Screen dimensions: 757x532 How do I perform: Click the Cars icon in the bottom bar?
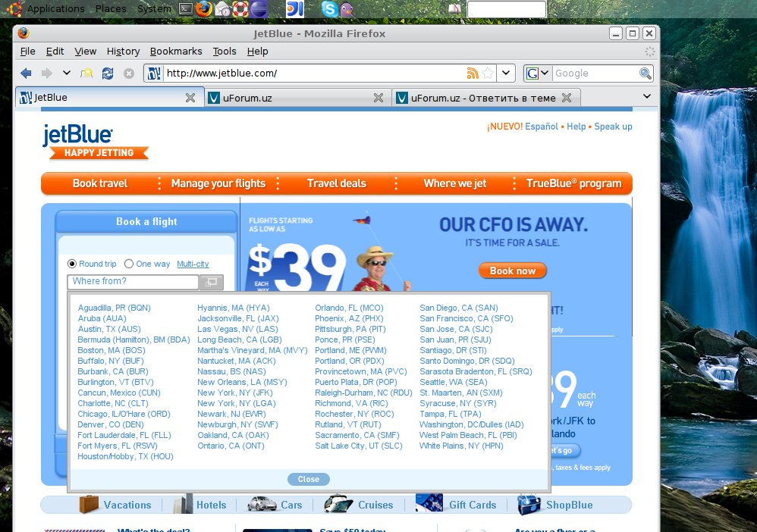262,505
